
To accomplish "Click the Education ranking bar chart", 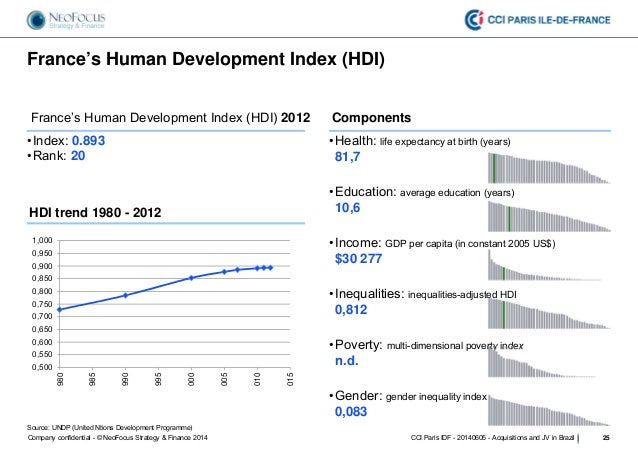I will (x=549, y=217).
